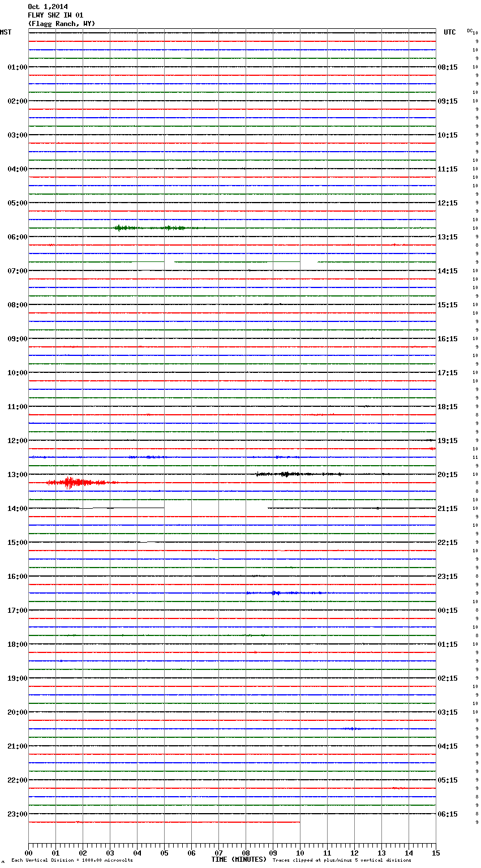The image size is (481, 868).
Task: Click the 21:15 UTC time label
Action: coord(448,509)
